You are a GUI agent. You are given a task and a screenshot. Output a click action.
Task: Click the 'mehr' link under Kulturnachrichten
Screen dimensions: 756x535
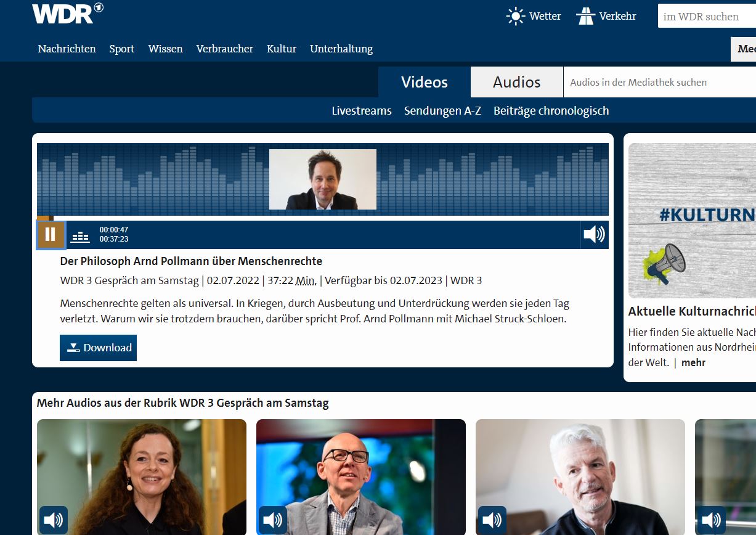point(693,362)
